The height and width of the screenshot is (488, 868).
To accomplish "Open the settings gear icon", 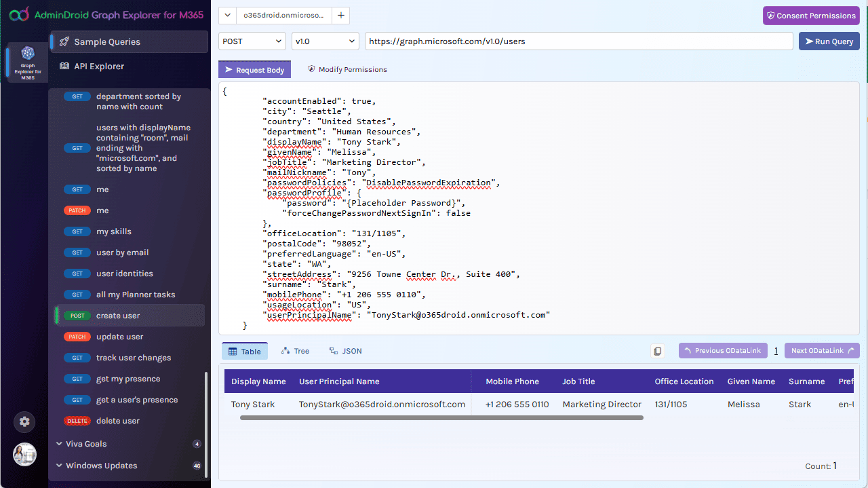I will coord(24,421).
